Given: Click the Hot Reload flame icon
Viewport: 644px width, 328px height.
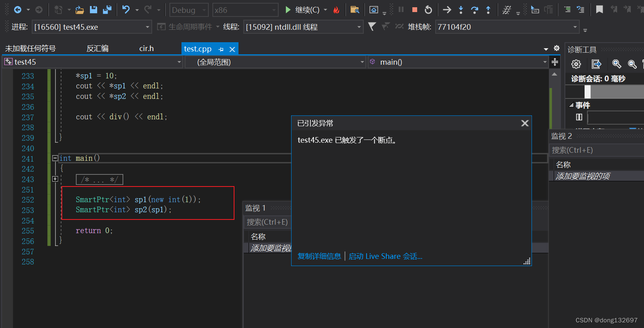Looking at the screenshot, I should pyautogui.click(x=336, y=10).
